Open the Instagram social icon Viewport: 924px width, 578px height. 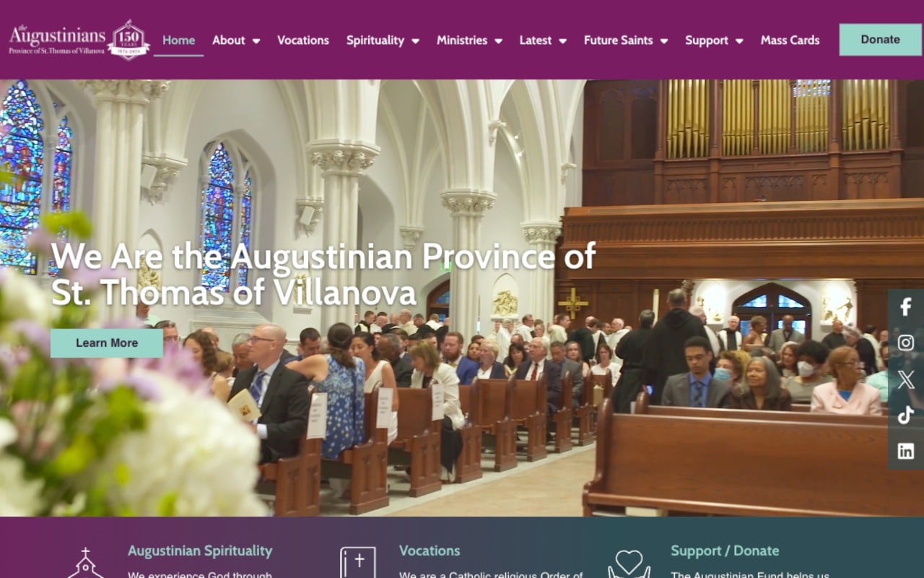point(906,343)
